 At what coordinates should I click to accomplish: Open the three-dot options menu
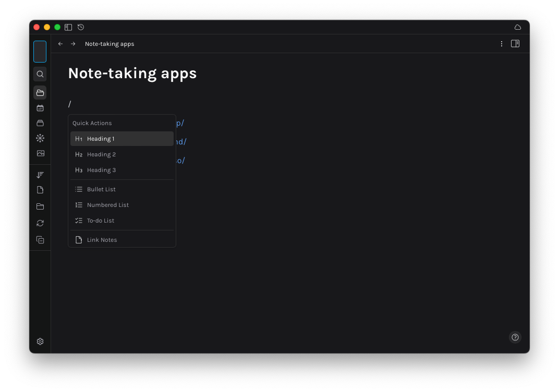[x=502, y=44]
